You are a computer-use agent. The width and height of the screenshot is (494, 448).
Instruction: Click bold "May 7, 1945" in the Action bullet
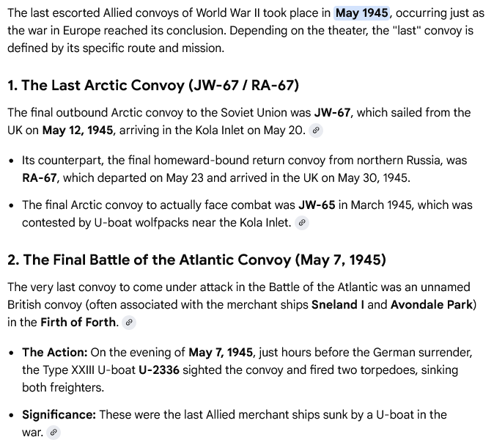click(x=222, y=351)
